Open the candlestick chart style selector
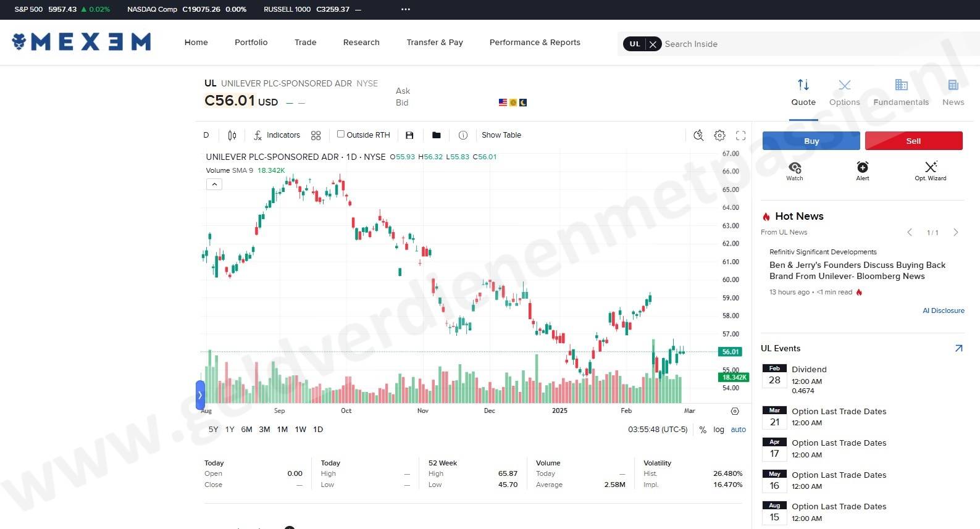The width and height of the screenshot is (980, 529). point(232,135)
